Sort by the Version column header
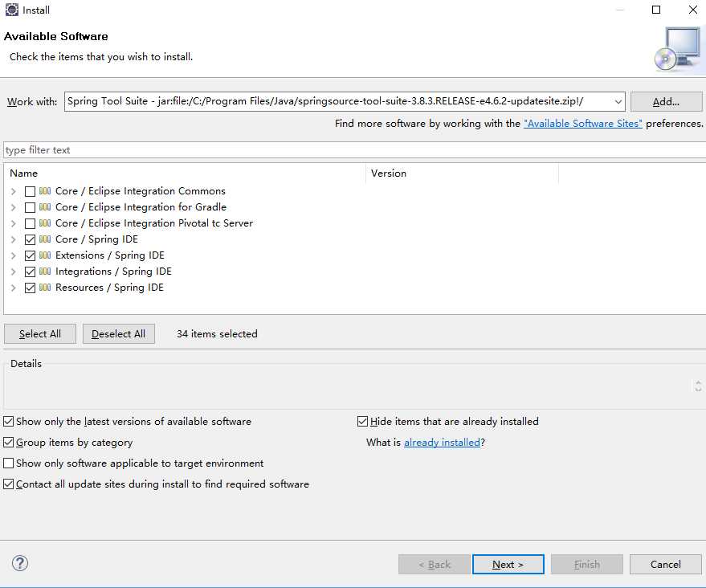Screen dimensions: 706x588 (x=462, y=174)
